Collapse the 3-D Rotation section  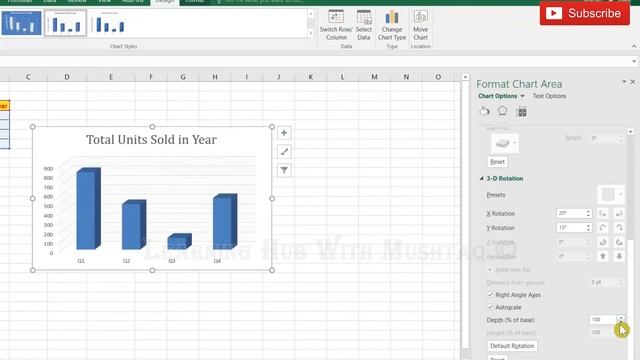pyautogui.click(x=482, y=179)
